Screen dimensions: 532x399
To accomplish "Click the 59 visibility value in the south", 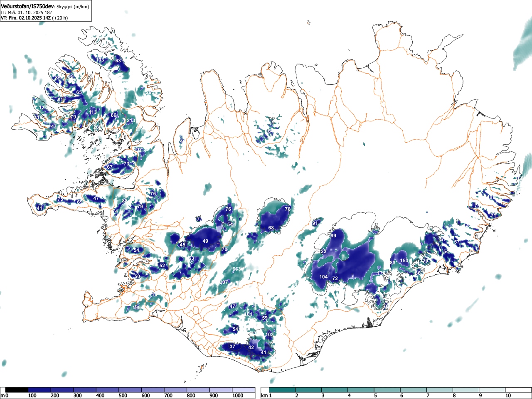I will [265, 318].
